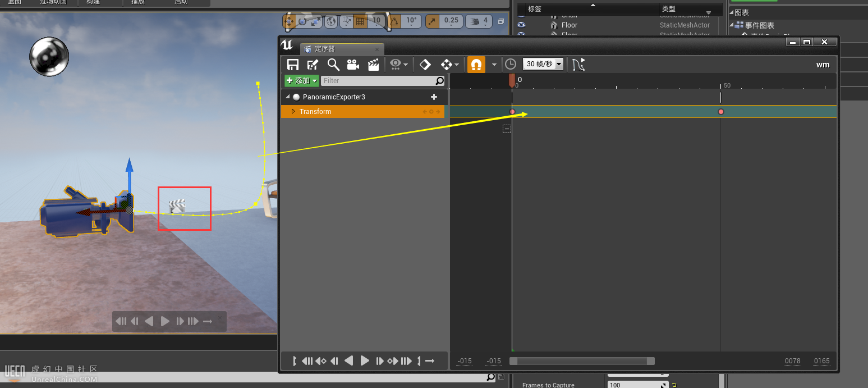Select the translate gizmo tool in viewport
The height and width of the screenshot is (388, 868).
[289, 21]
